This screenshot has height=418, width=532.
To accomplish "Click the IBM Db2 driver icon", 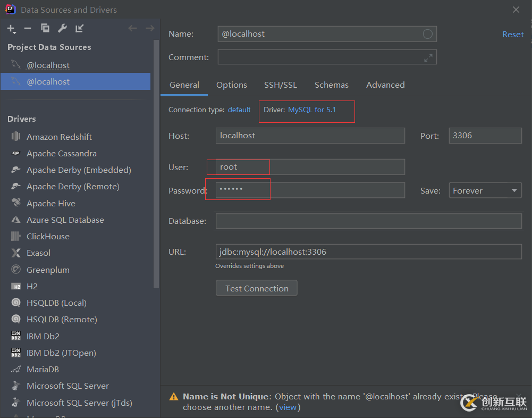I will (16, 336).
